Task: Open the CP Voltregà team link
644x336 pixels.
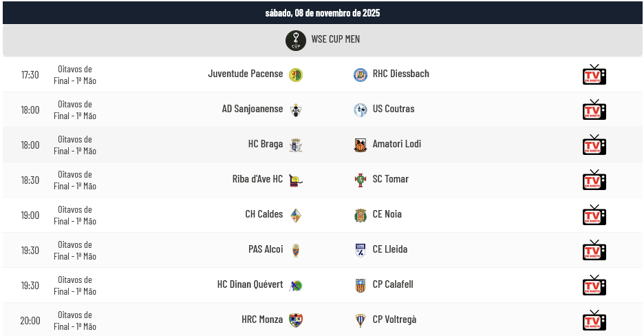Action: click(394, 319)
